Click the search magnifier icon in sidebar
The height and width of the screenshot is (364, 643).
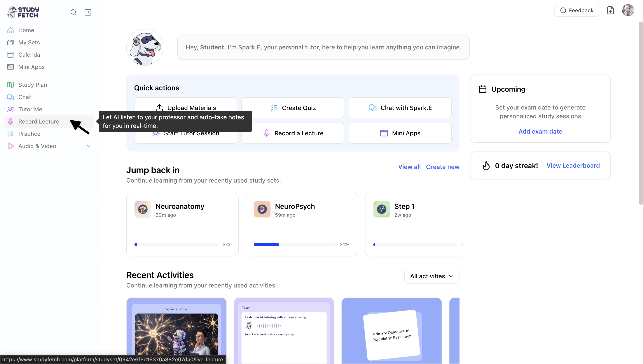(73, 12)
